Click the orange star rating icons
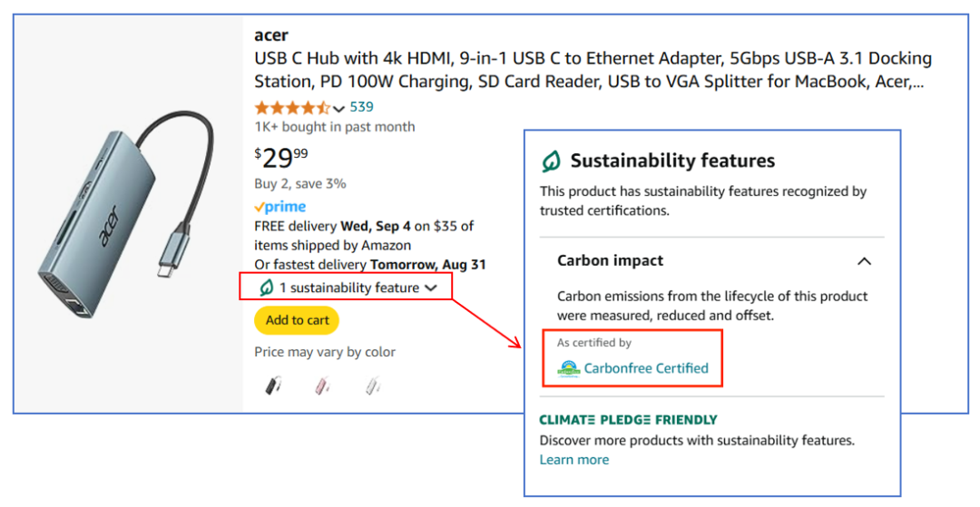The image size is (980, 507). point(292,107)
